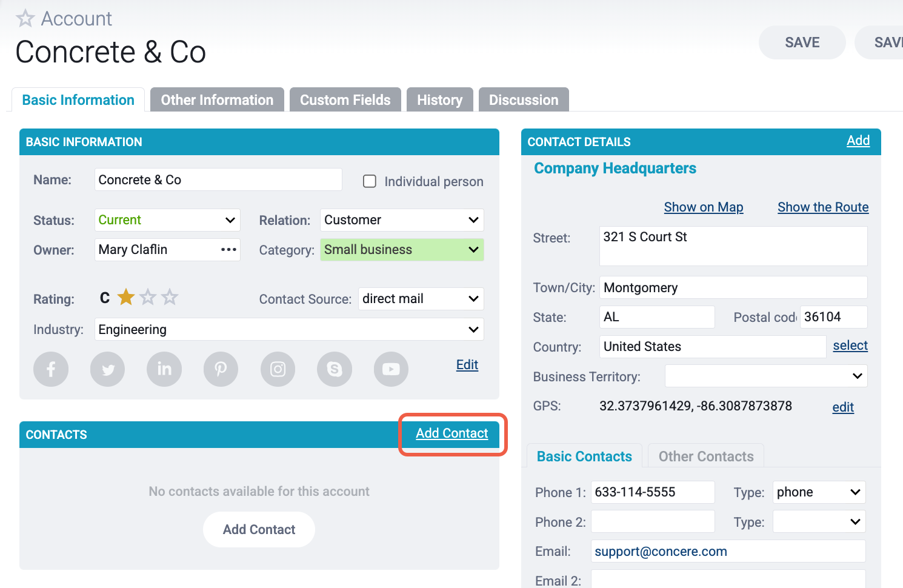
Task: Enable the Individual person checkbox
Action: tap(370, 181)
